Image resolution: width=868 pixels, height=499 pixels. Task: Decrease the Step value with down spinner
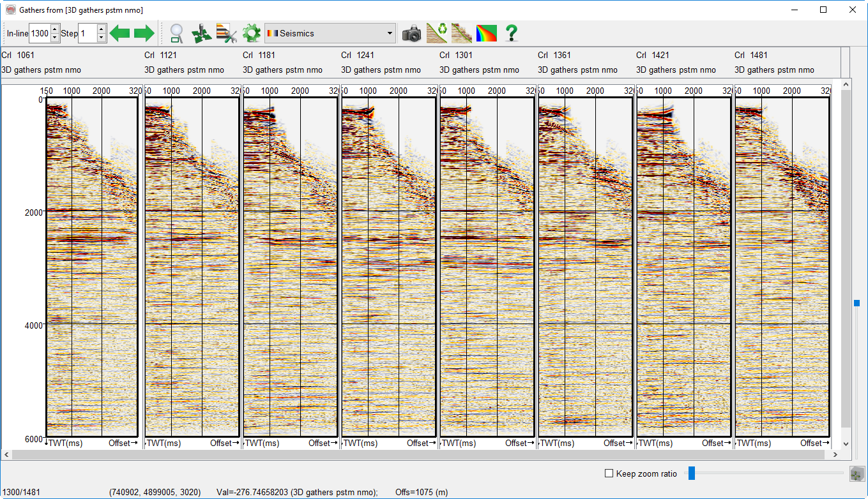pos(101,38)
